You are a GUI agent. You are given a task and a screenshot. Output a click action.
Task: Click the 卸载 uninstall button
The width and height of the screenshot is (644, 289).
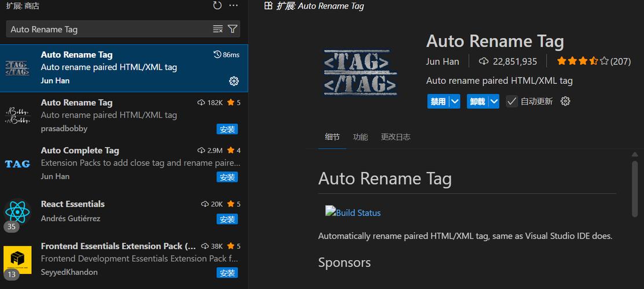click(477, 101)
